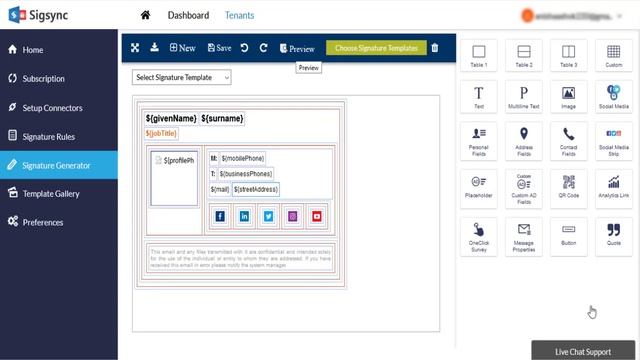Add Social Media Strip element
The image size is (640, 360).
(613, 141)
